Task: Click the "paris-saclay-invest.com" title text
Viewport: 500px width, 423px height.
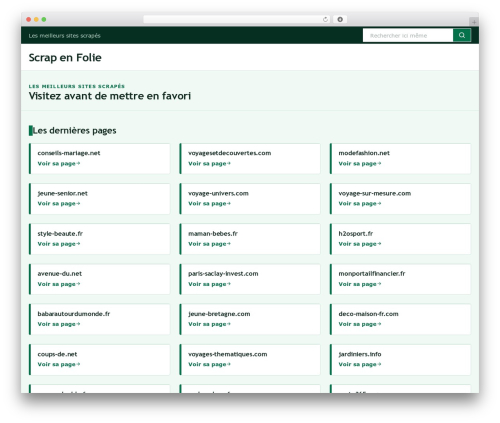Action: (x=223, y=274)
